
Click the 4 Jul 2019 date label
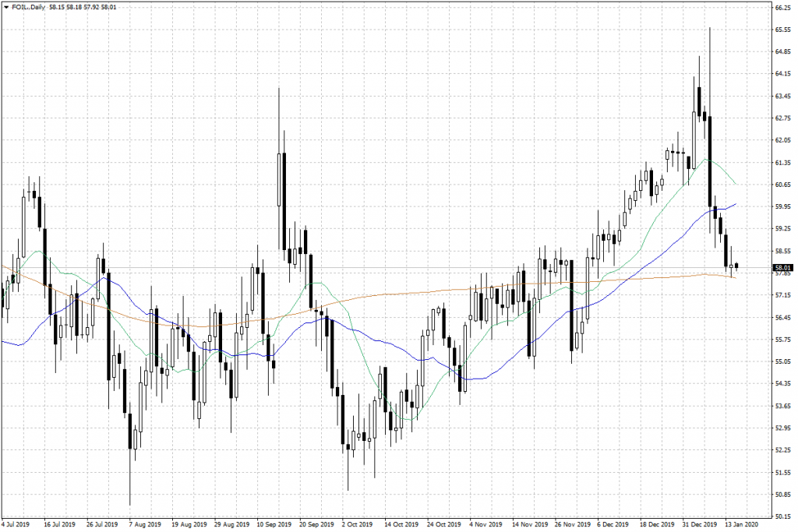pyautogui.click(x=16, y=524)
